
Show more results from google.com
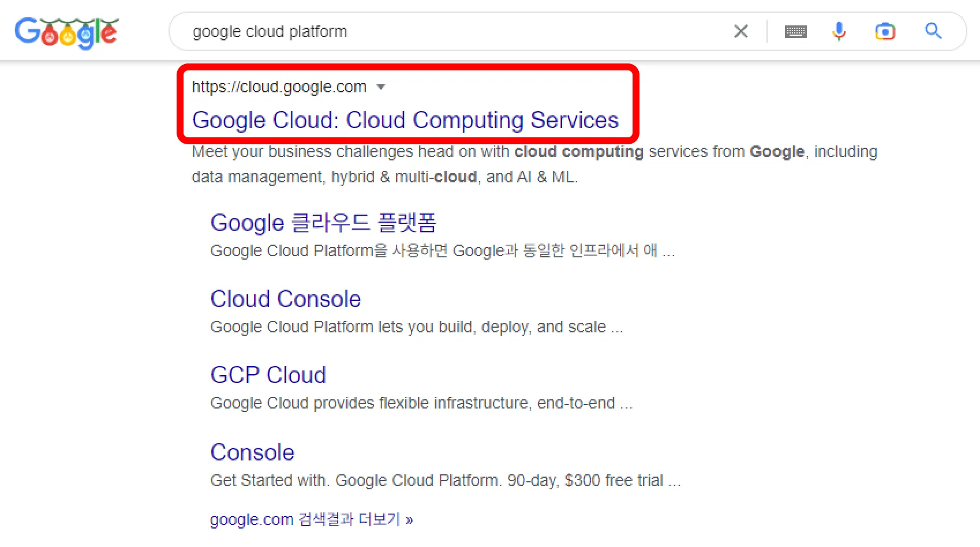(312, 519)
